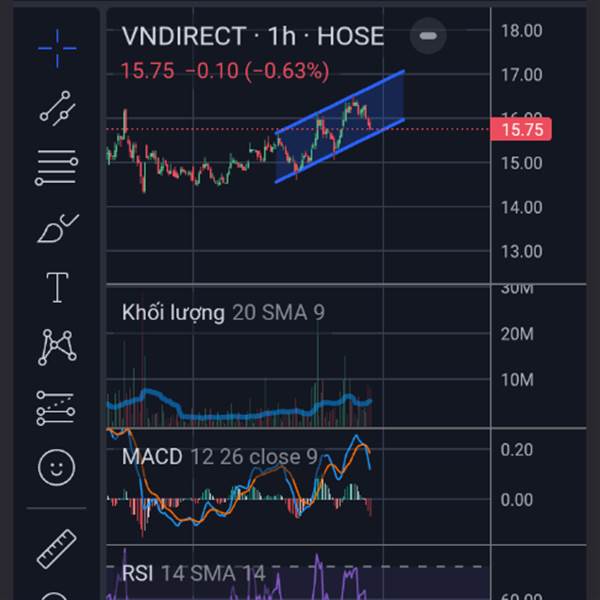Select the ruler measure tool
Screen dimensions: 600x600
[x=57, y=549]
